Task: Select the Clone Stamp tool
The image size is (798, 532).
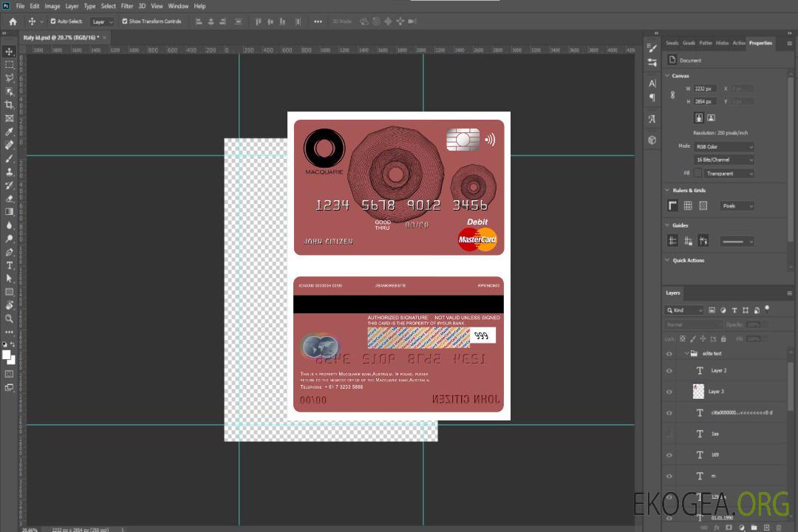Action: coord(9,172)
